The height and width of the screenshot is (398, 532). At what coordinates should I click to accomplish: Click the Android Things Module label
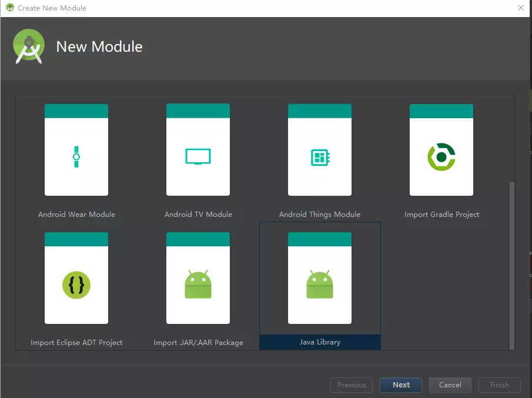tap(320, 215)
